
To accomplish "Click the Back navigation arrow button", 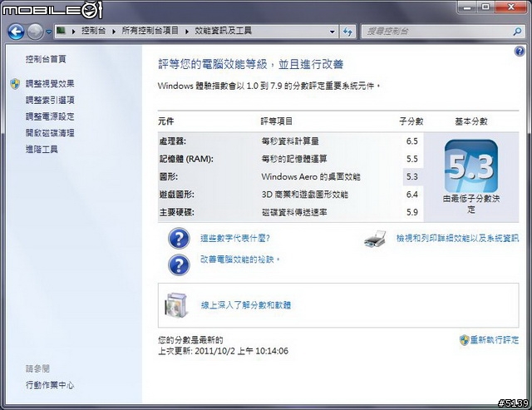I will click(x=16, y=32).
